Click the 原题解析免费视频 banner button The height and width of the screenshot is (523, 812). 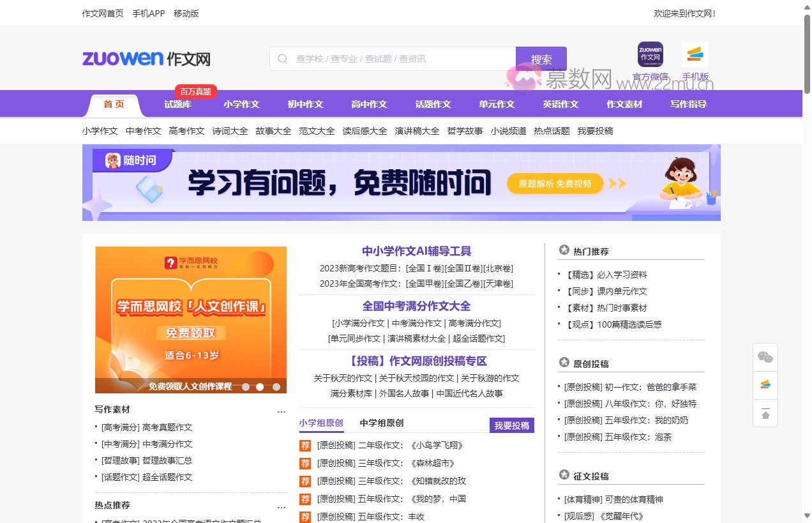click(555, 183)
